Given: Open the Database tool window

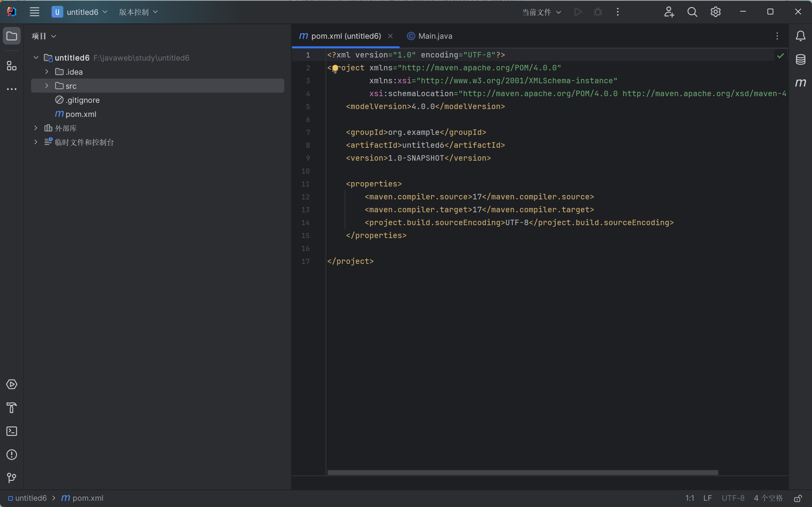Looking at the screenshot, I should pyautogui.click(x=800, y=59).
